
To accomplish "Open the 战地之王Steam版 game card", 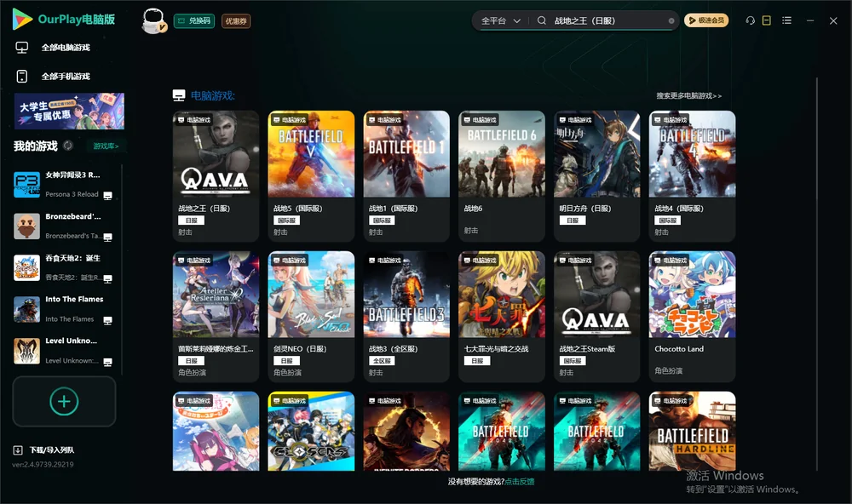I will click(x=596, y=316).
